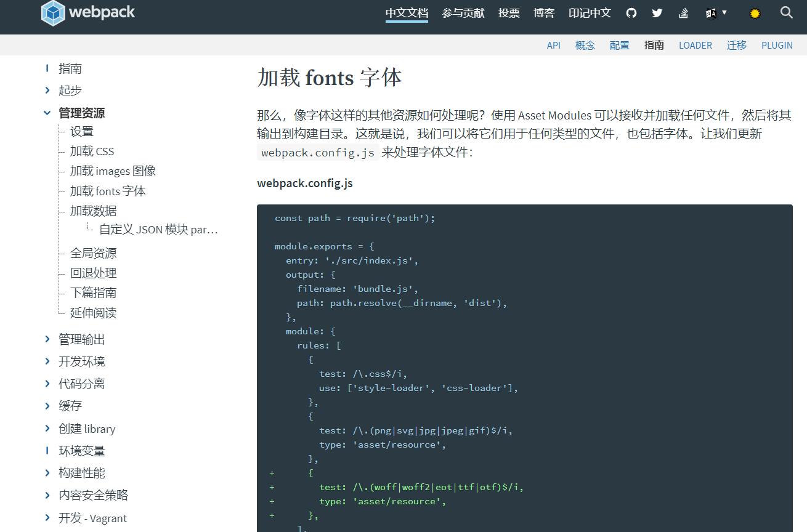Open 创建 library sidebar section label
Viewport: 807px width, 532px height.
[87, 429]
